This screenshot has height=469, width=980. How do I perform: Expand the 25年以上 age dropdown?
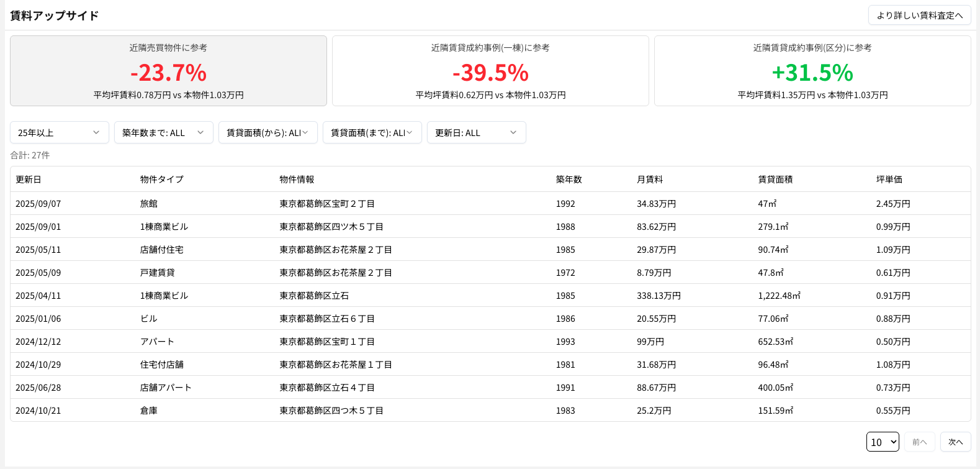pyautogui.click(x=59, y=132)
